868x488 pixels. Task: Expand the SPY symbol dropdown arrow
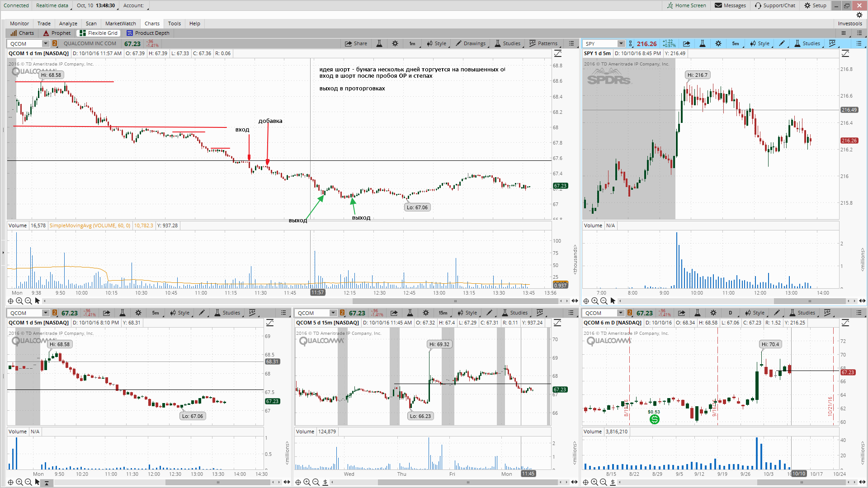tap(621, 44)
